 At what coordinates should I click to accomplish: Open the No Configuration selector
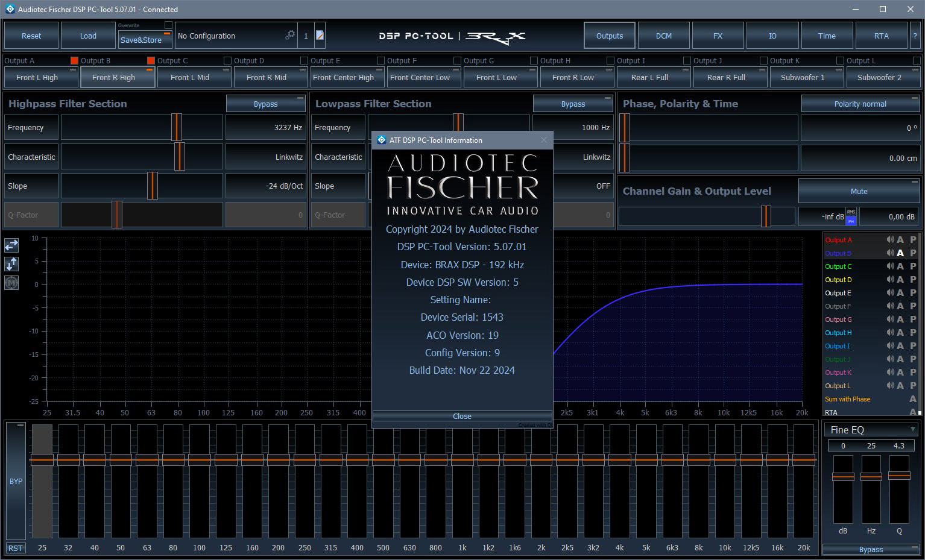coord(229,36)
